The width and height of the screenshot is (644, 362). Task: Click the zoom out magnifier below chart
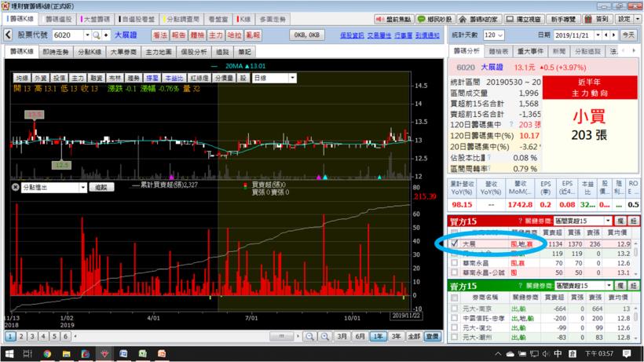(311, 336)
